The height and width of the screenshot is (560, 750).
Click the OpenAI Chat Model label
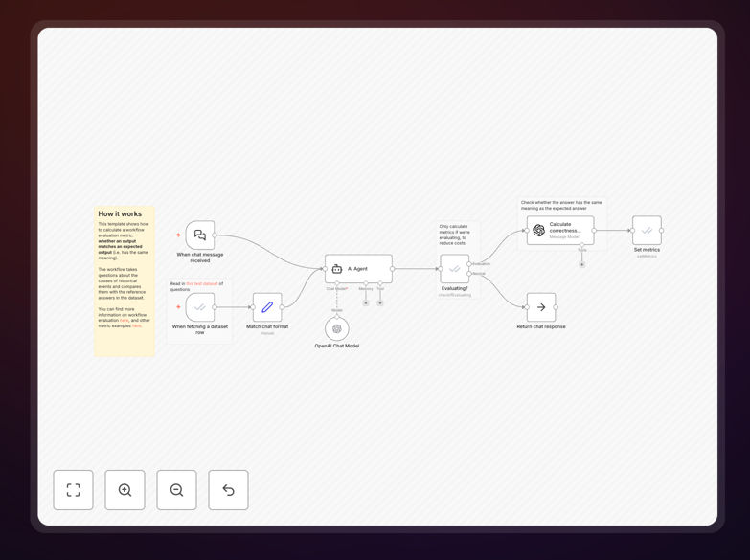click(x=337, y=346)
